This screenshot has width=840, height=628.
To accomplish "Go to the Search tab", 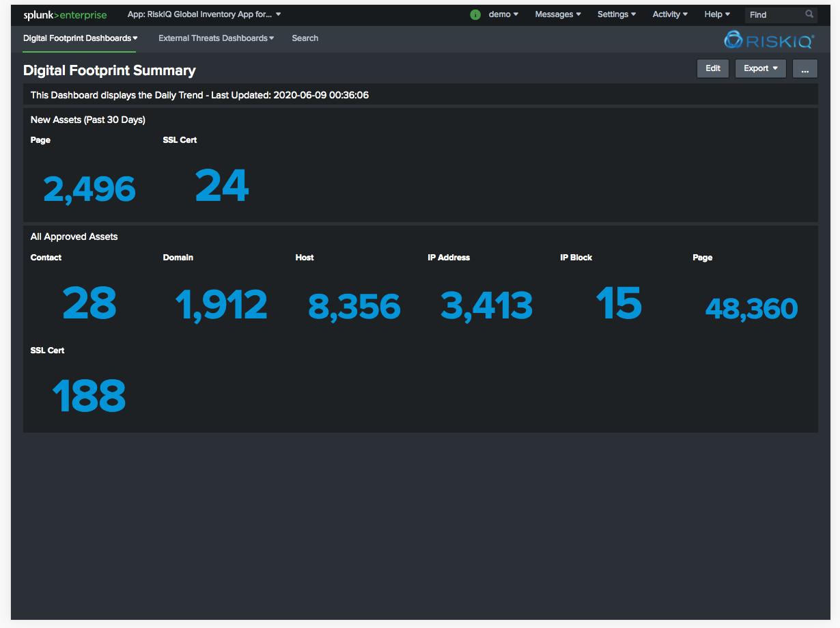I will 305,38.
